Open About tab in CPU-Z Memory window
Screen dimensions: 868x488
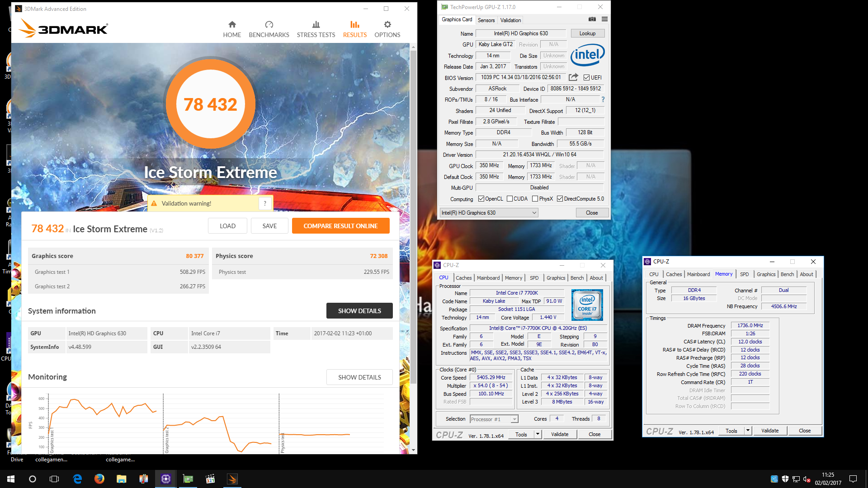coord(807,274)
